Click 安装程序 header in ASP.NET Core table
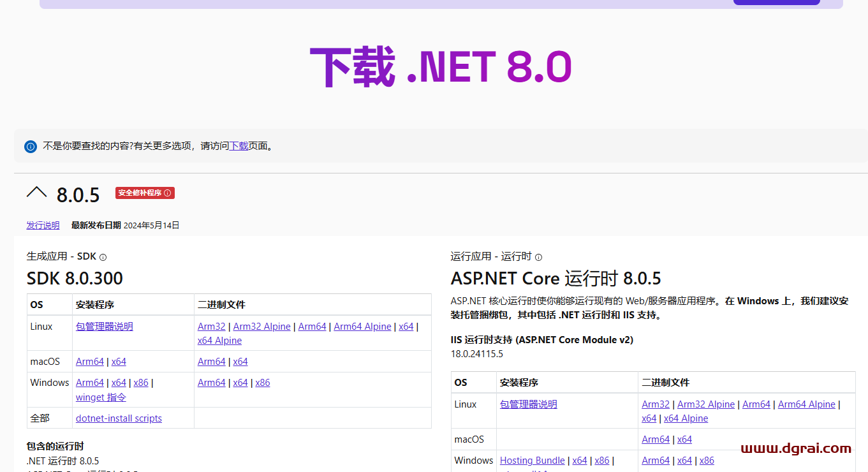This screenshot has height=472, width=868. pos(519,383)
